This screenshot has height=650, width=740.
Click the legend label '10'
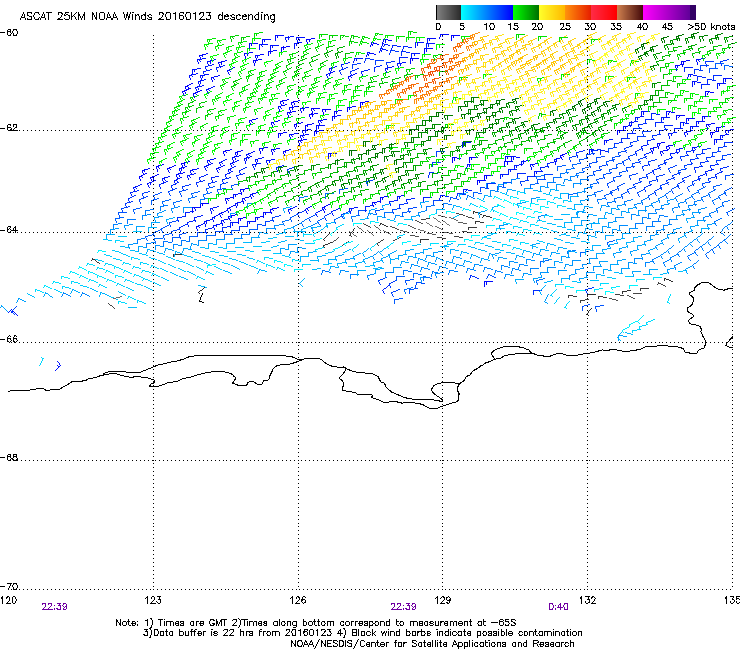pos(489,26)
